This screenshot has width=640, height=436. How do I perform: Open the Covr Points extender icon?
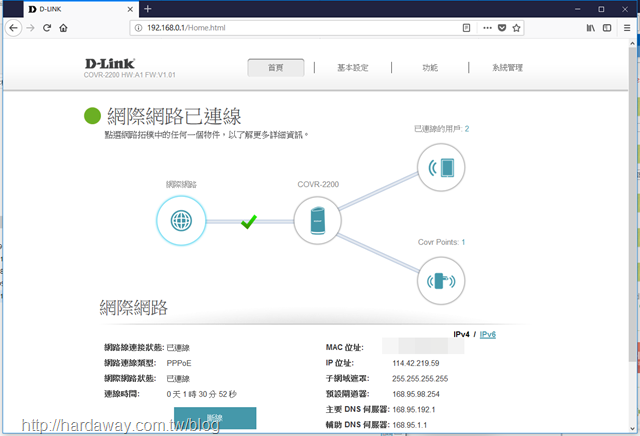[439, 278]
